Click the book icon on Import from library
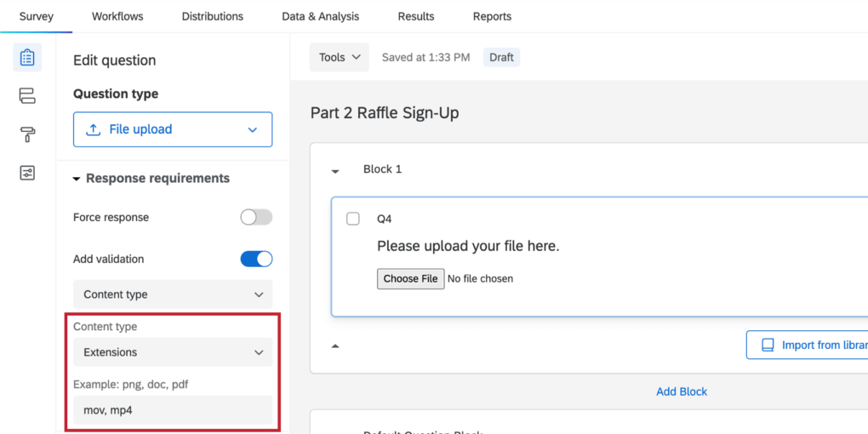 (x=768, y=345)
